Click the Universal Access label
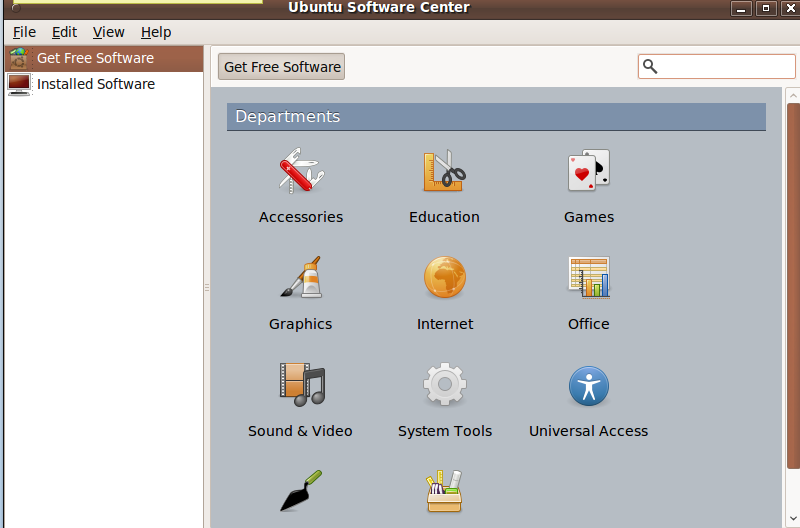Screen dimensions: 800x528 click(589, 431)
